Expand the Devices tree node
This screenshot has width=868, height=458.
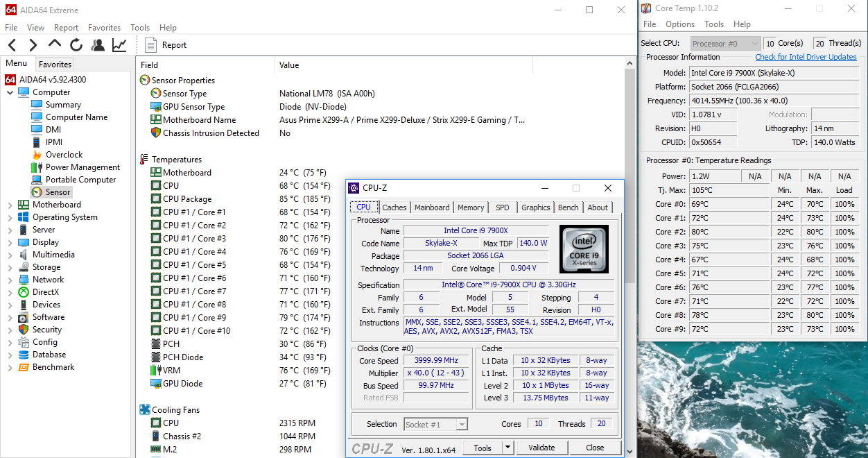pos(10,305)
